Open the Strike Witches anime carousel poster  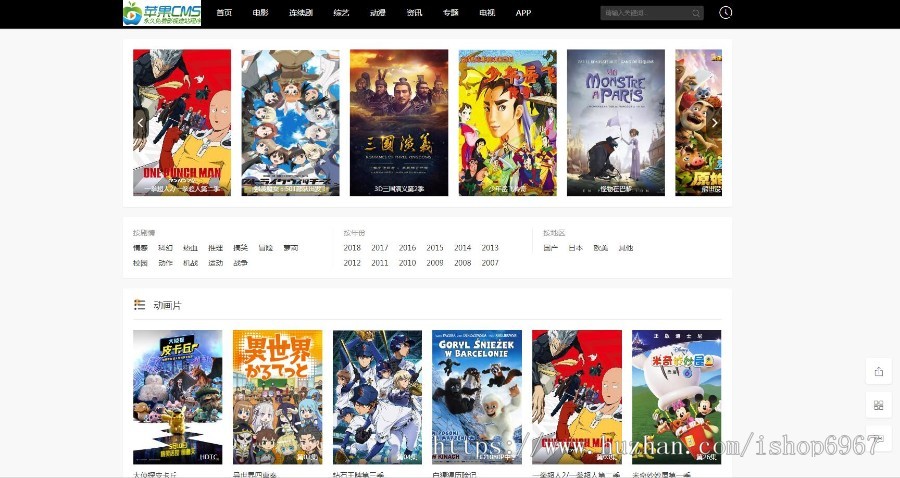(x=290, y=123)
